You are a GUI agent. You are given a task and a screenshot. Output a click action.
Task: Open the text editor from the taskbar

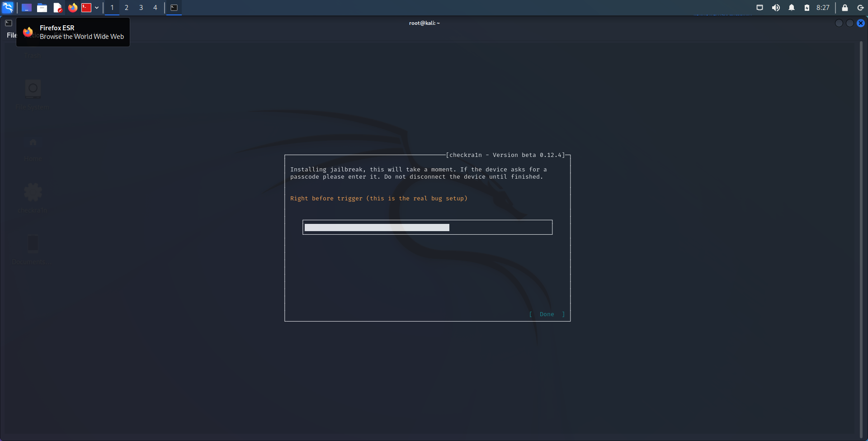(x=57, y=8)
